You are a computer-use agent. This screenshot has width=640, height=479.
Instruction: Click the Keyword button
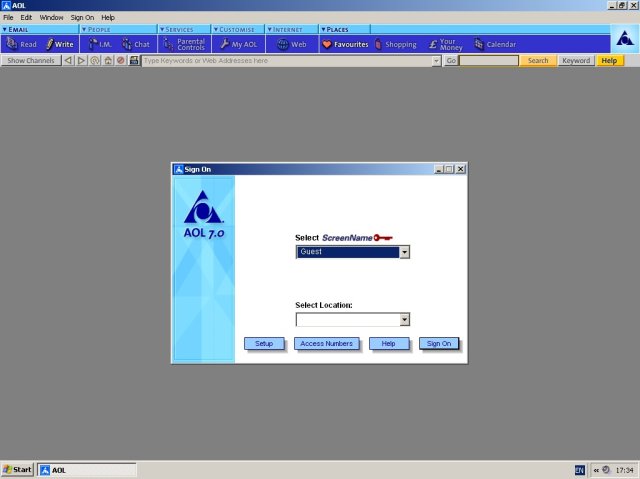pyautogui.click(x=576, y=60)
